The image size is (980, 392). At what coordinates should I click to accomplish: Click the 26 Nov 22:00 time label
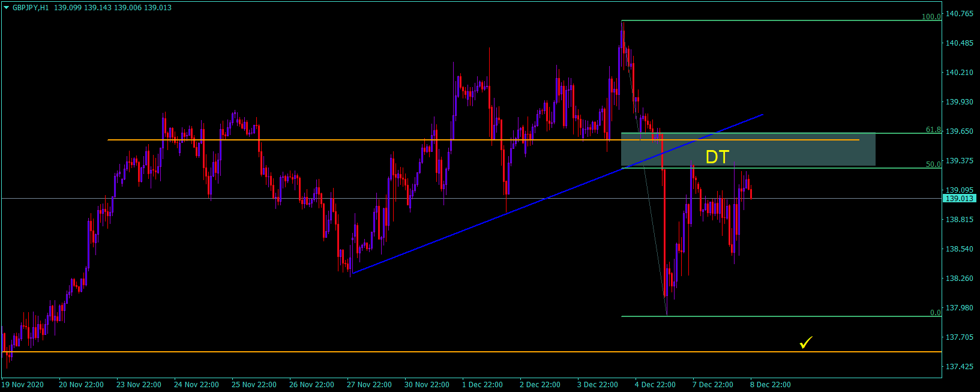pos(311,385)
